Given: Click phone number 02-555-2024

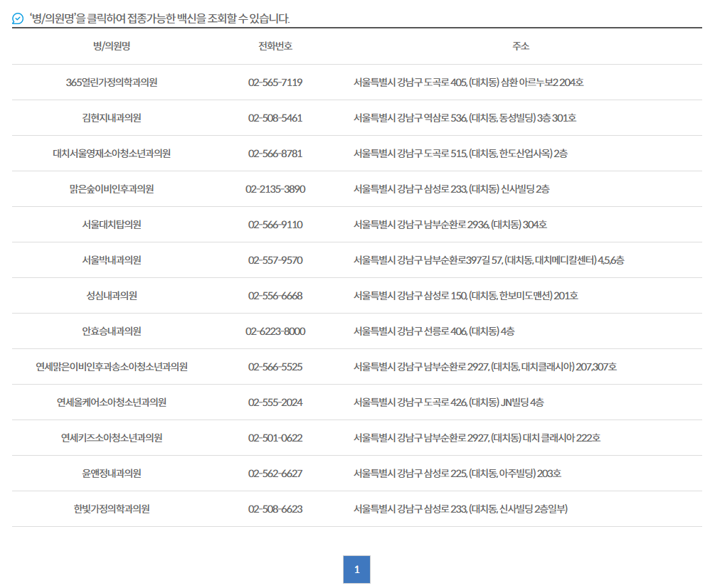Looking at the screenshot, I should click(x=275, y=402).
